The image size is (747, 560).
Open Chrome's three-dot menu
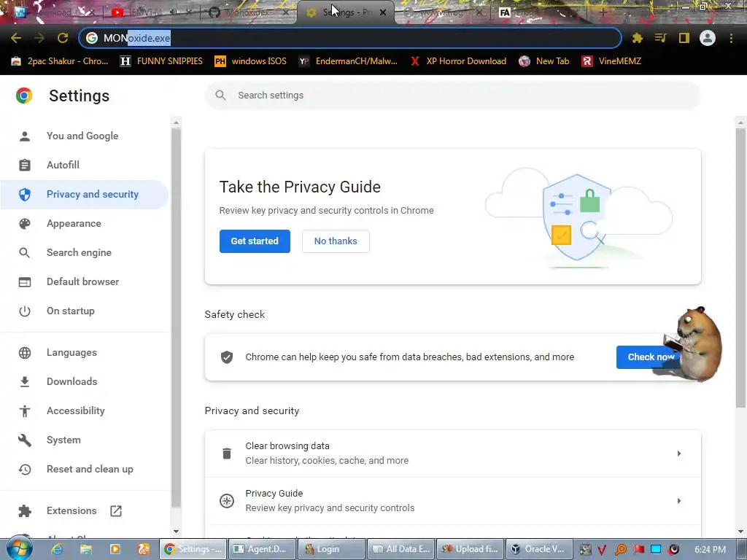(x=731, y=38)
